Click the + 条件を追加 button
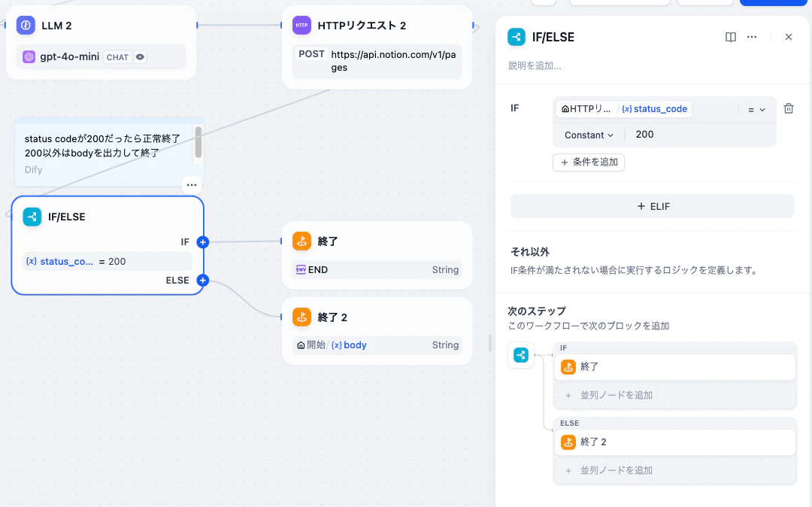 tap(589, 162)
